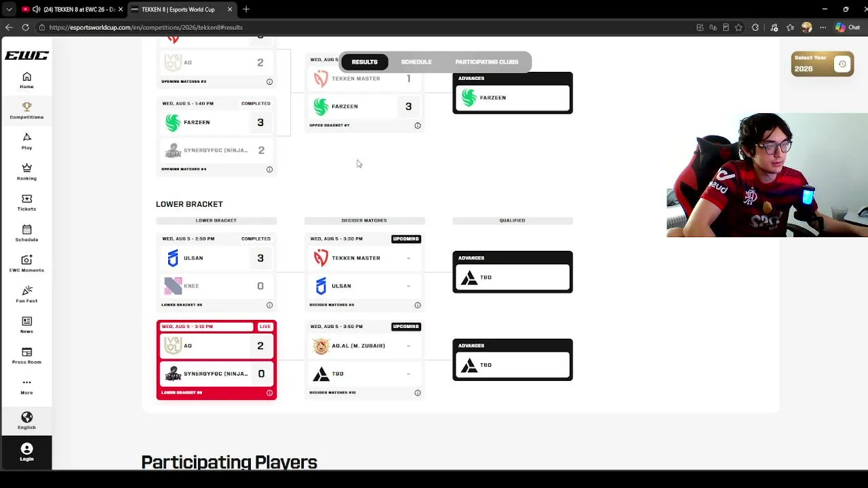Switch to the Results tab
This screenshot has width=868, height=488.
point(364,62)
